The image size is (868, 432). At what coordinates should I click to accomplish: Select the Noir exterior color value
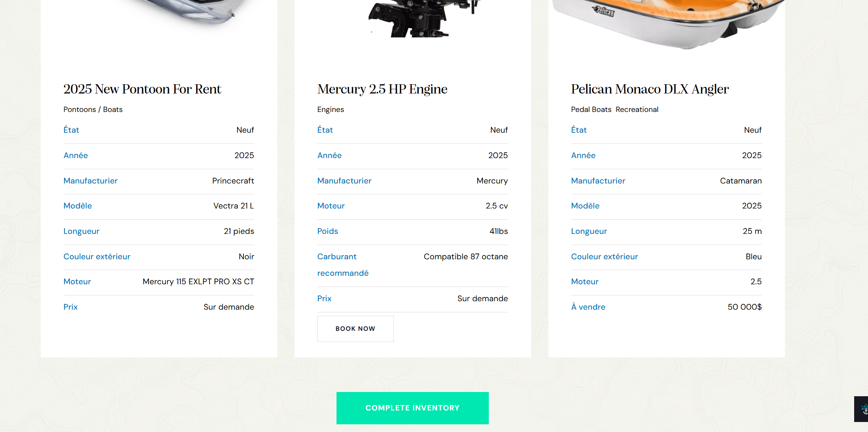[x=247, y=257]
